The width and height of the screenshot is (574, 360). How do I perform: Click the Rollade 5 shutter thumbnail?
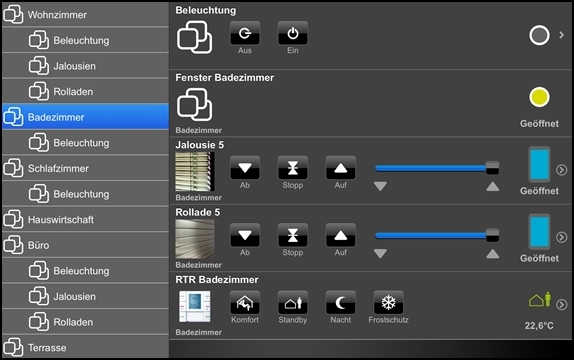click(195, 239)
